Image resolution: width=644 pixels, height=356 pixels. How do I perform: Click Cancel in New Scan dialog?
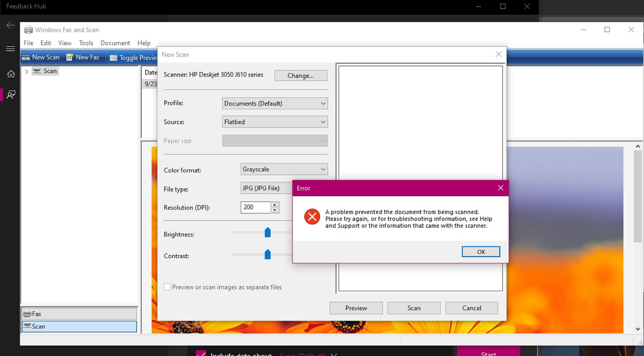(x=472, y=308)
